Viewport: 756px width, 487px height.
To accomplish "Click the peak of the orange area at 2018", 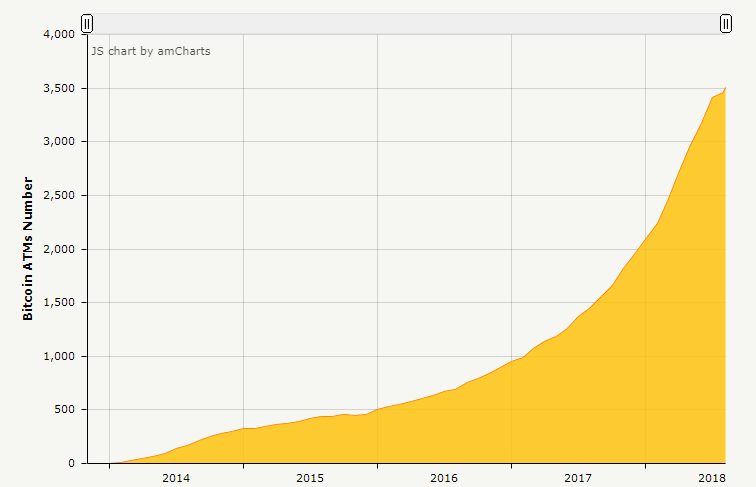I will (725, 88).
